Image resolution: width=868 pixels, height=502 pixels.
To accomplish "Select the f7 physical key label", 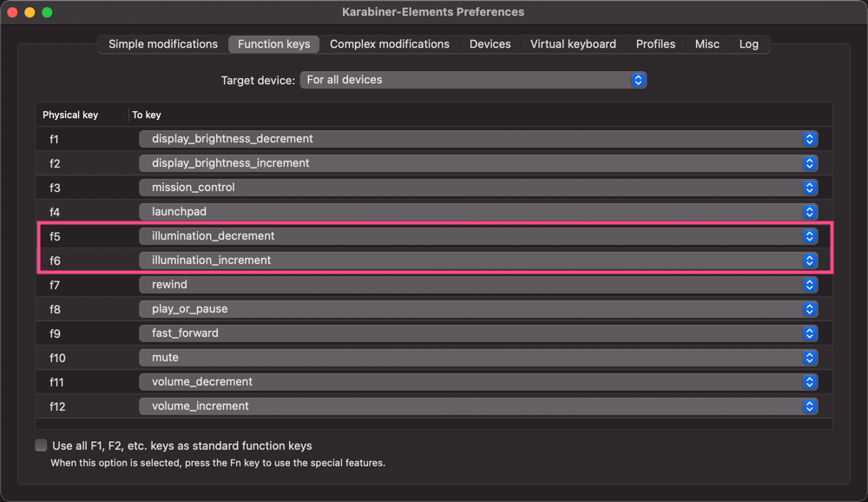I will [54, 285].
